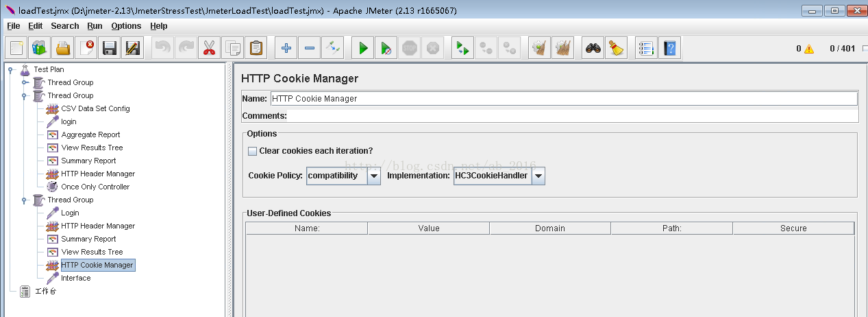Click the Comments input field
868x317 pixels.
click(x=573, y=116)
